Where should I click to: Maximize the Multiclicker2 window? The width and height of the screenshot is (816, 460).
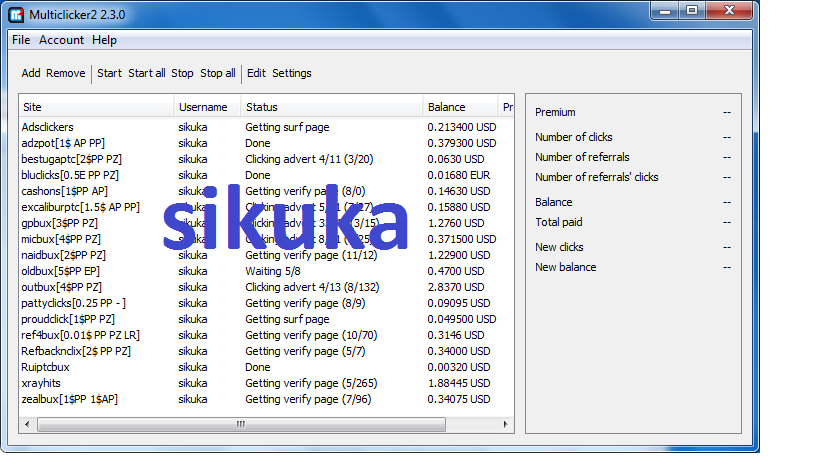692,10
